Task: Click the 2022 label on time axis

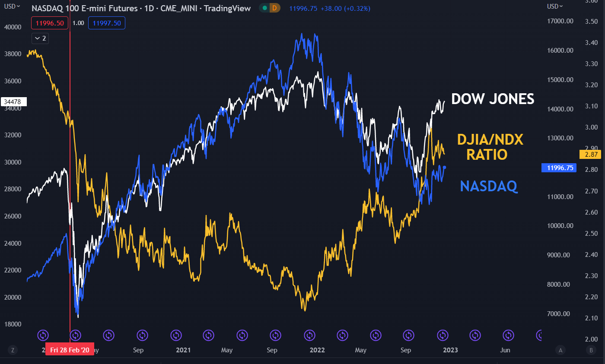Action: [x=317, y=350]
